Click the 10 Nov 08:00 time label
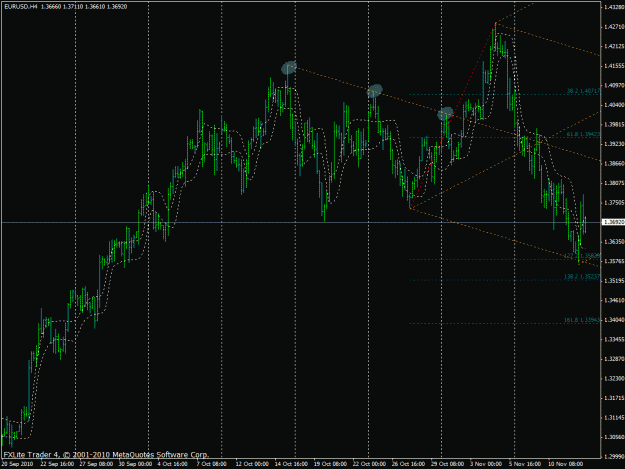625x469 pixels. click(565, 464)
